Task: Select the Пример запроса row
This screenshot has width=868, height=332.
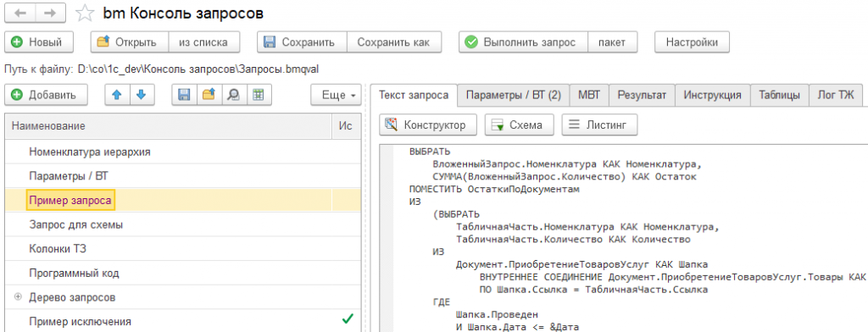Action: (x=182, y=201)
